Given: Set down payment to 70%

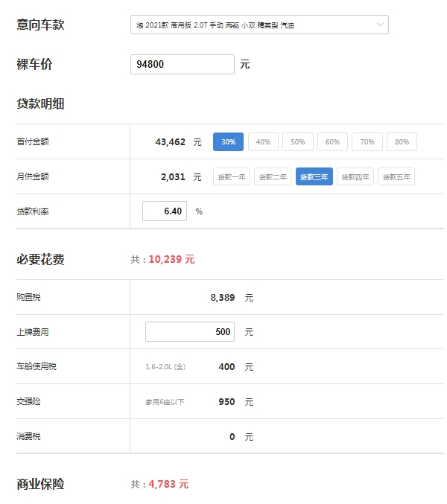Looking at the screenshot, I should point(367,141).
